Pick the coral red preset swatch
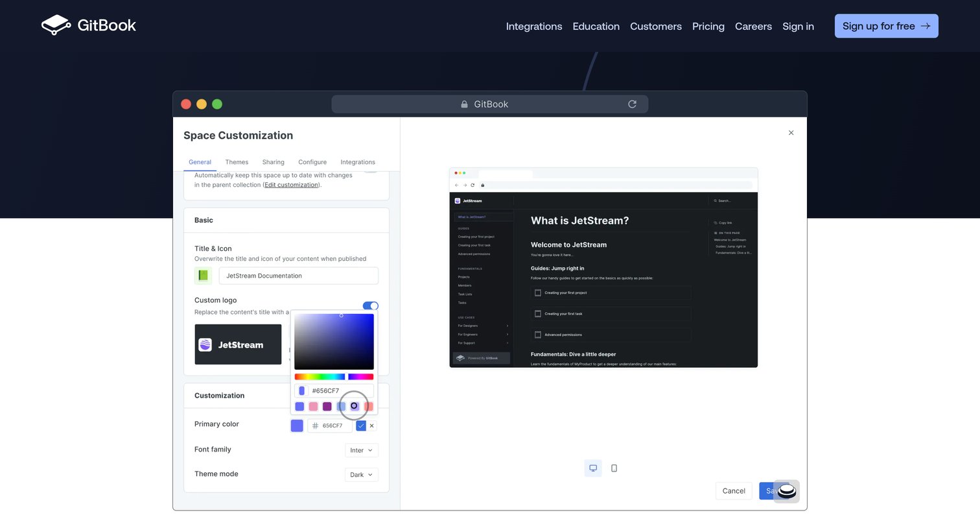Viewport: 980px width, 528px height. 368,406
